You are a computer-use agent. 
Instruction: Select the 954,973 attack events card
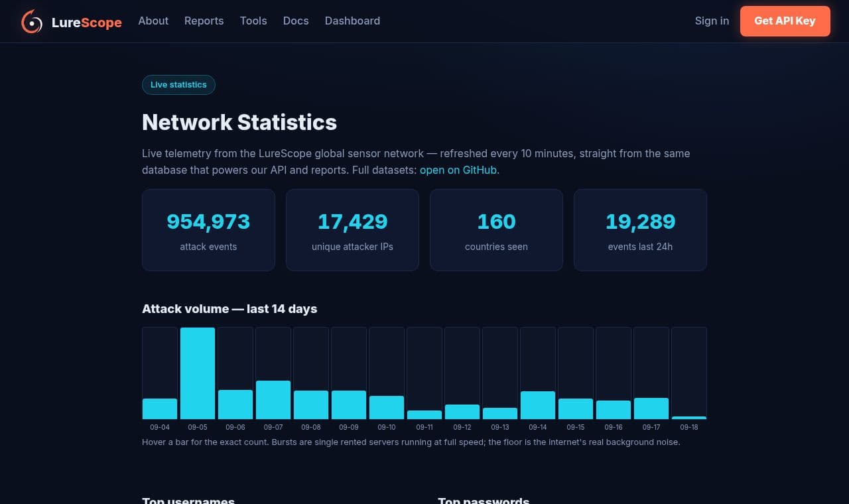208,230
